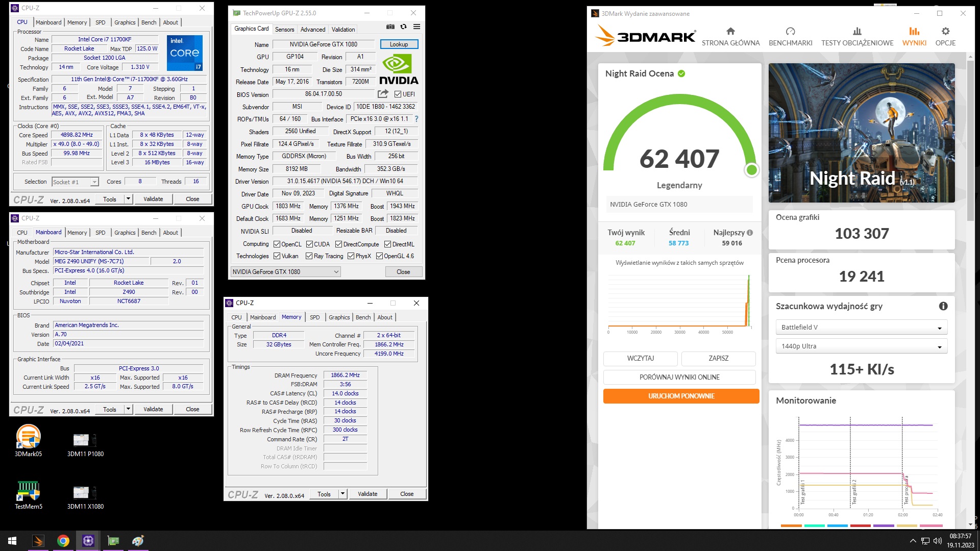
Task: Click the red legend swatch under Monitorowanie chart
Action: pos(861,525)
